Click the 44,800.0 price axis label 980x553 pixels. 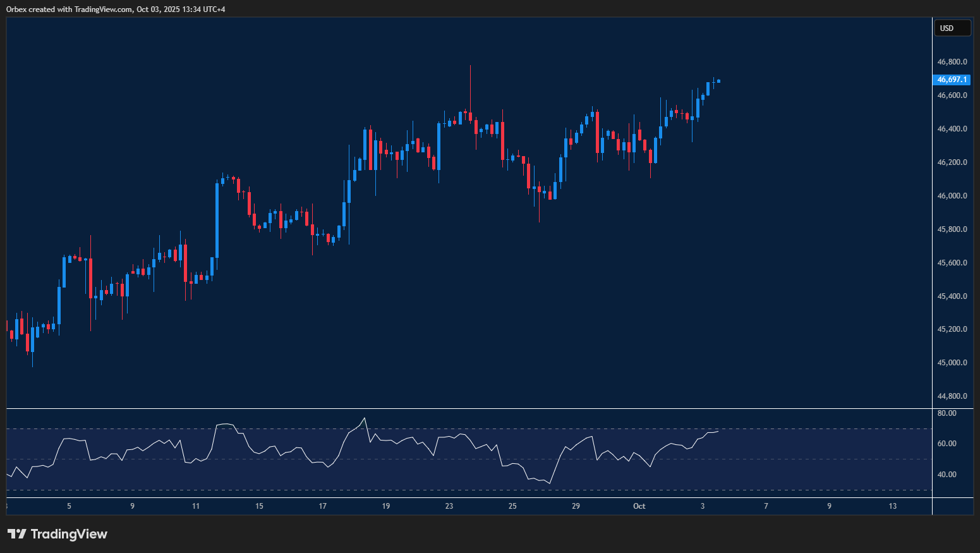[x=952, y=396]
